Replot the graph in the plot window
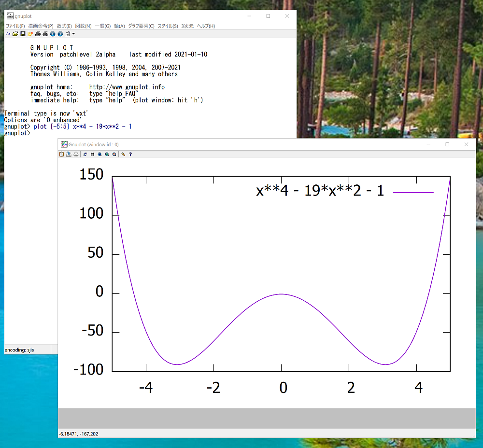 click(x=85, y=154)
